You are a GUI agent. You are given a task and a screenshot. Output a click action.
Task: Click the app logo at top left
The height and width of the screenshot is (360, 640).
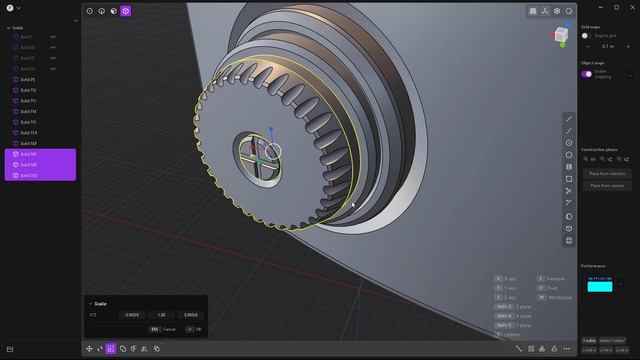(10, 7)
